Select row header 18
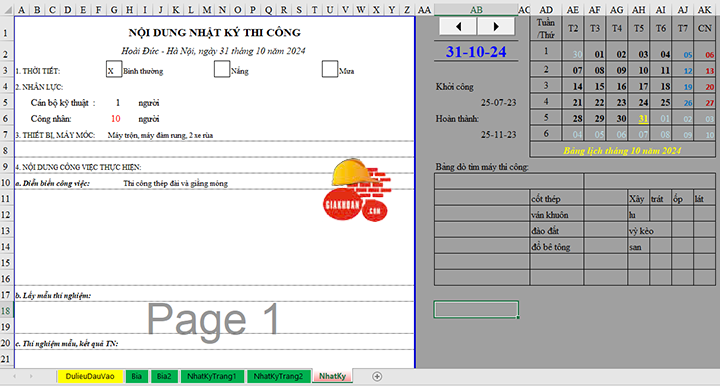This screenshot has width=720, height=386. (6, 311)
